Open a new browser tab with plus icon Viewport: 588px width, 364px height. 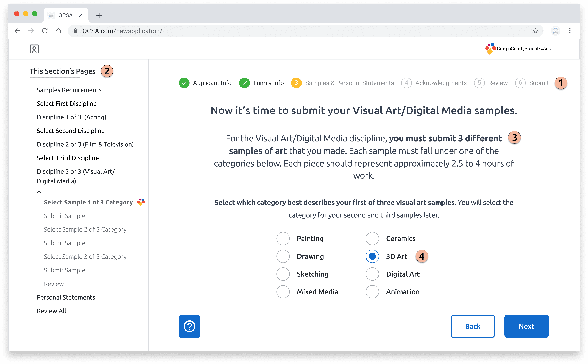pyautogui.click(x=99, y=15)
